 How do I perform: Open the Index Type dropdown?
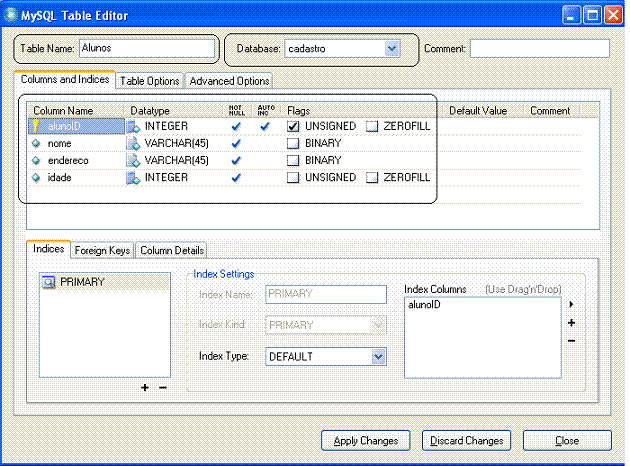click(x=378, y=356)
